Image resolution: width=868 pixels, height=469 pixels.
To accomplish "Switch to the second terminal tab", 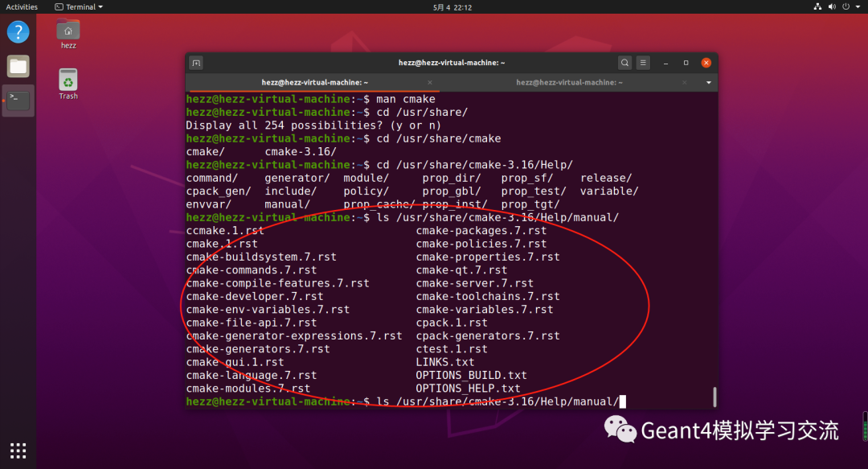I will tap(569, 83).
